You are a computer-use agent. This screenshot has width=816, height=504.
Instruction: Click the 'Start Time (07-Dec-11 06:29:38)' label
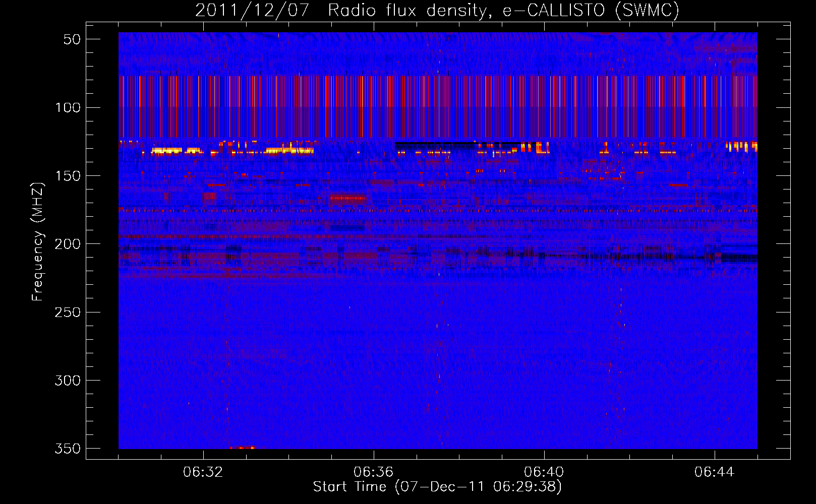437,487
